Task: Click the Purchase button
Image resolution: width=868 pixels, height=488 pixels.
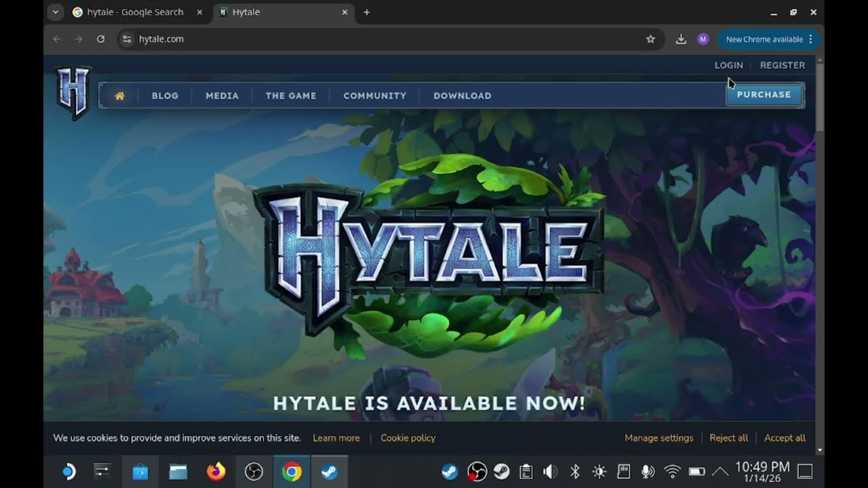Action: [764, 95]
